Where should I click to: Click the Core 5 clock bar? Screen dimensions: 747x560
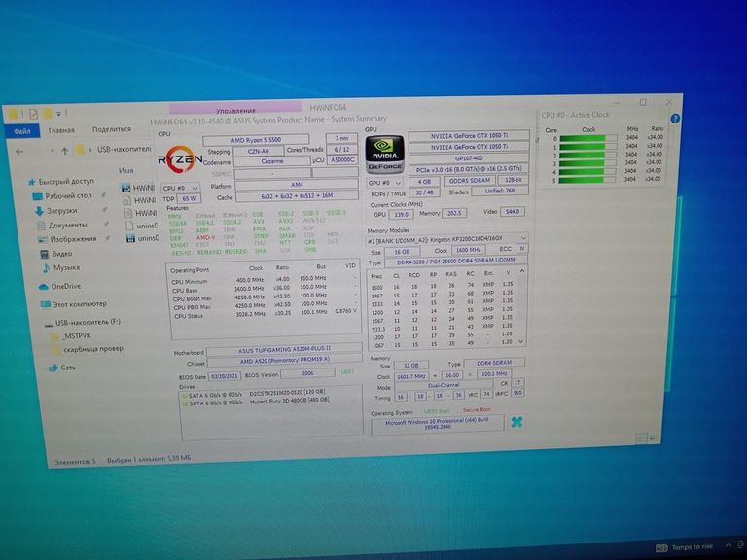tap(587, 180)
